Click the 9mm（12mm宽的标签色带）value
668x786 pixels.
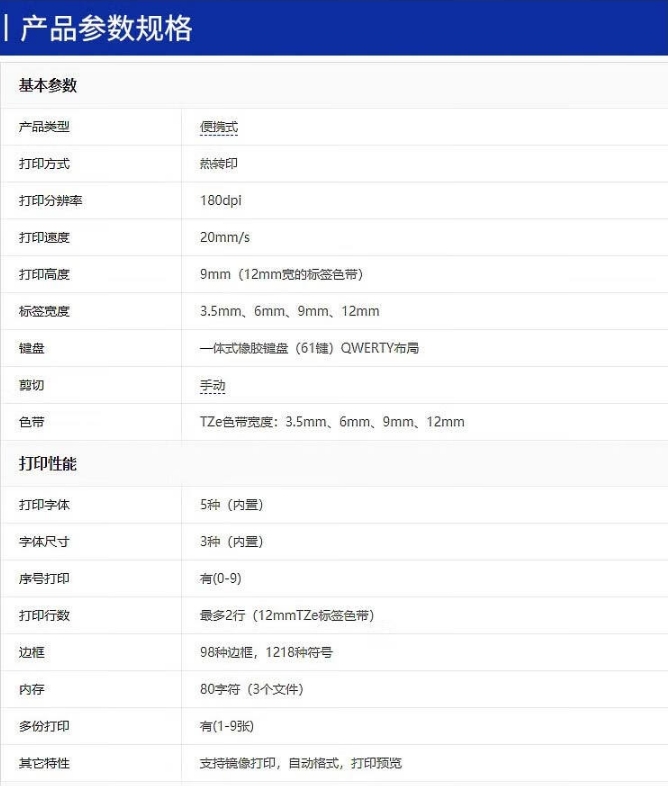(x=282, y=275)
